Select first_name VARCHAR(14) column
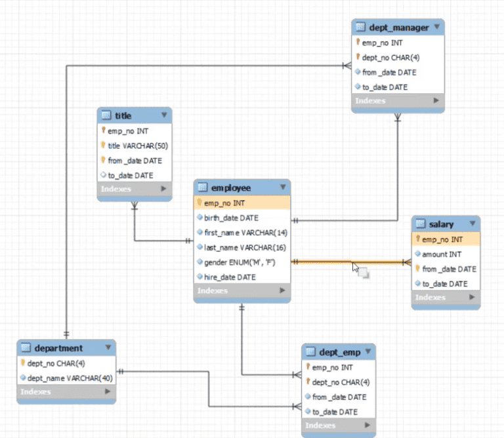Viewport: 504px width, 438px height. pyautogui.click(x=242, y=233)
